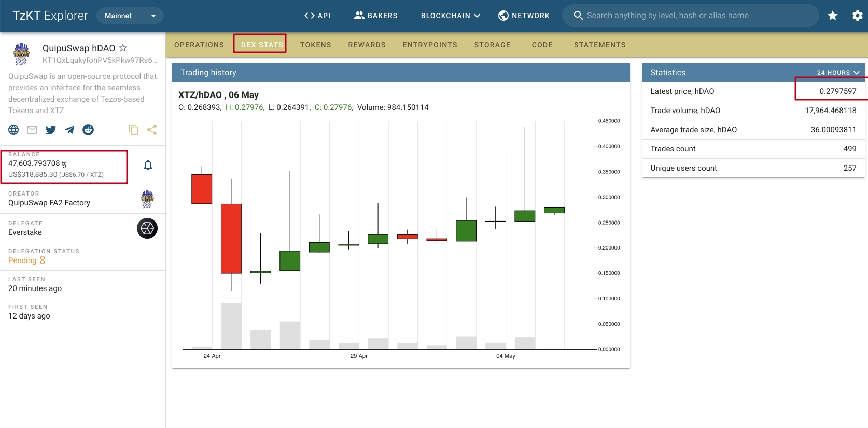The height and width of the screenshot is (428, 868).
Task: Expand the Blockchain menu
Action: coord(451,16)
